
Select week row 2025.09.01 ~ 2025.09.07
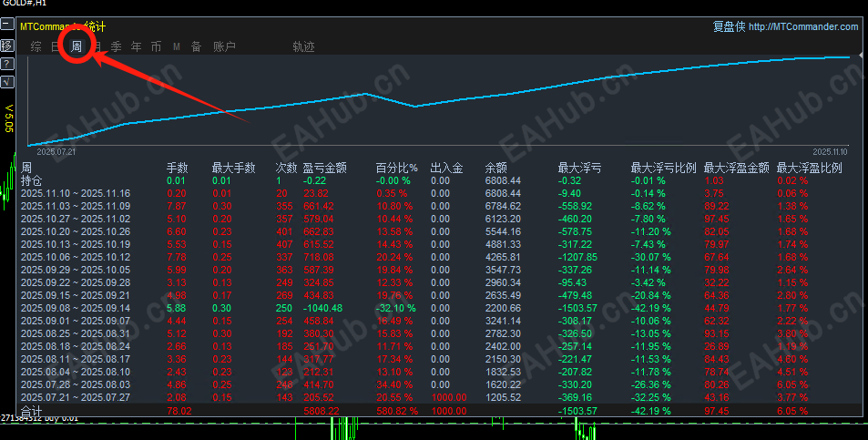point(76,321)
